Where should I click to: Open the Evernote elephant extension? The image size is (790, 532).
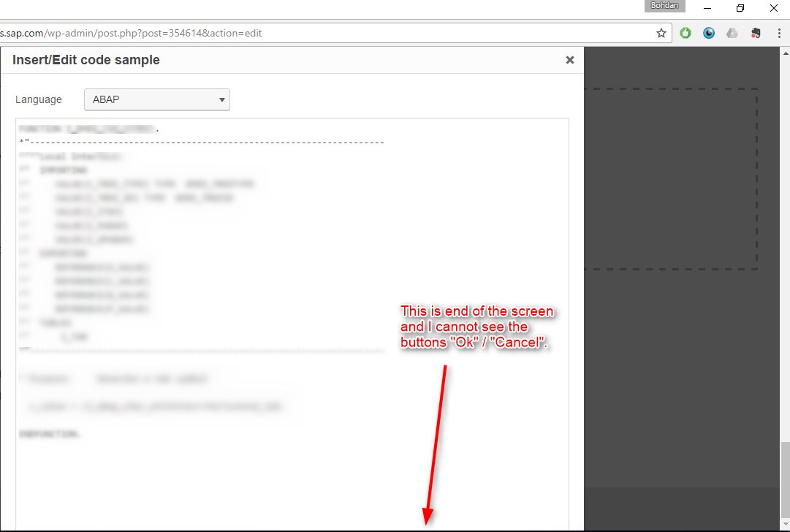(756, 33)
